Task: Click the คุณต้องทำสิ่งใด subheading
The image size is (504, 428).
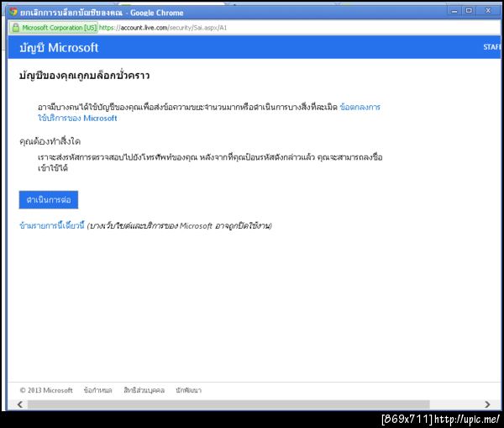Action: point(50,141)
